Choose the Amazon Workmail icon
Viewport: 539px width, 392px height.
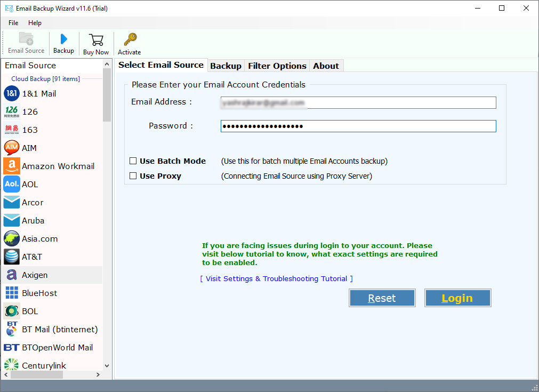(12, 166)
